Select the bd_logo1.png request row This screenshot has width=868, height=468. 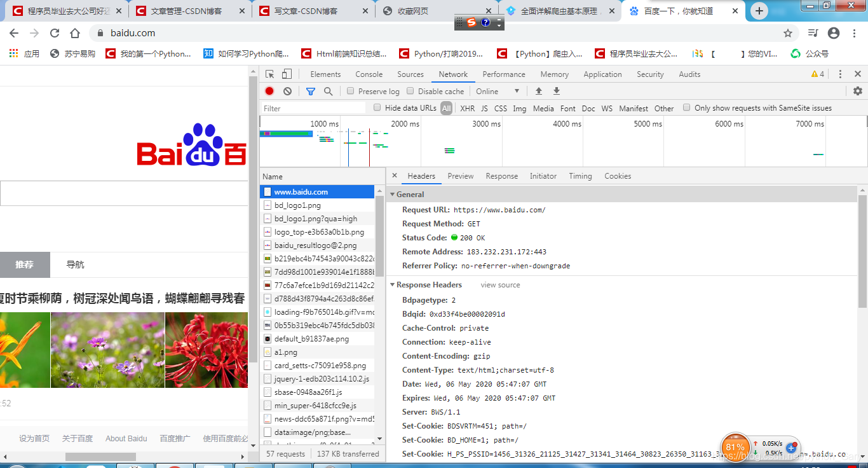click(317, 205)
